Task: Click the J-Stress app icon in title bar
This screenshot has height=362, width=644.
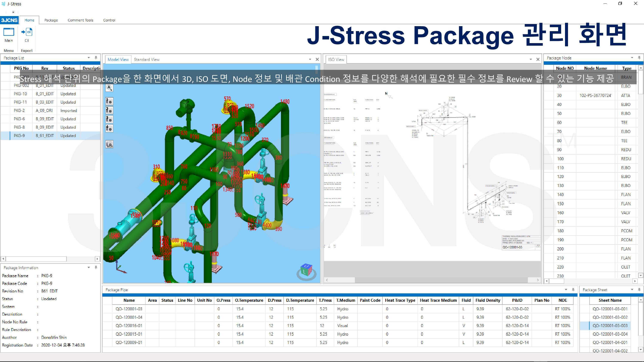Action: pyautogui.click(x=3, y=4)
